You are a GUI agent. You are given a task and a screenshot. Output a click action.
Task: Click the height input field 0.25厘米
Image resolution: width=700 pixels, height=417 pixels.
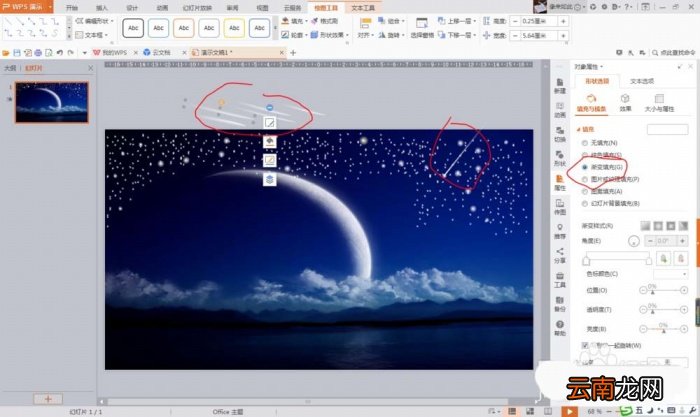[x=540, y=21]
